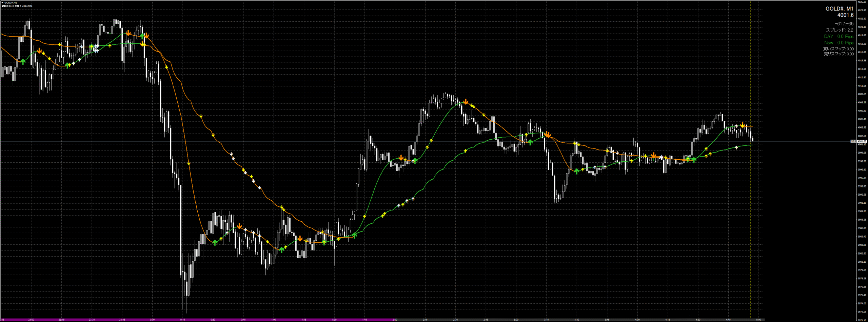Click the gray 16.2 tag on price line
This screenshot has height=322, width=868.
pyautogui.click(x=853, y=141)
